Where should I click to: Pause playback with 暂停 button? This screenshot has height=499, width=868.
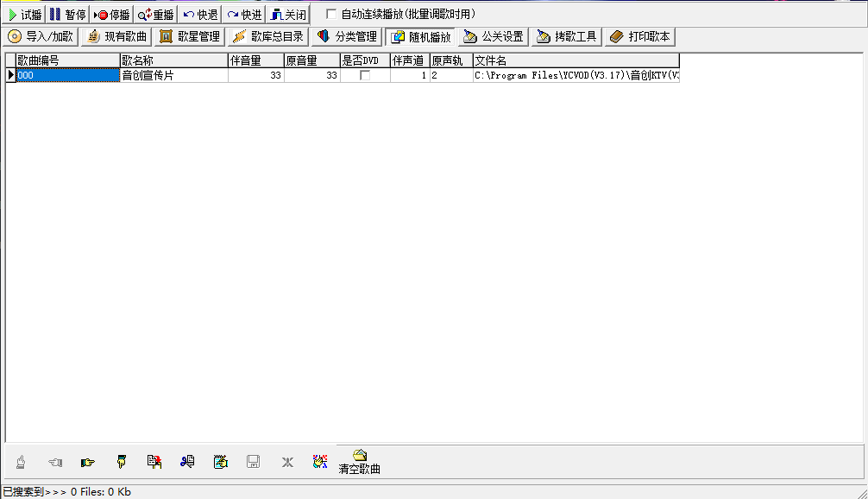67,15
